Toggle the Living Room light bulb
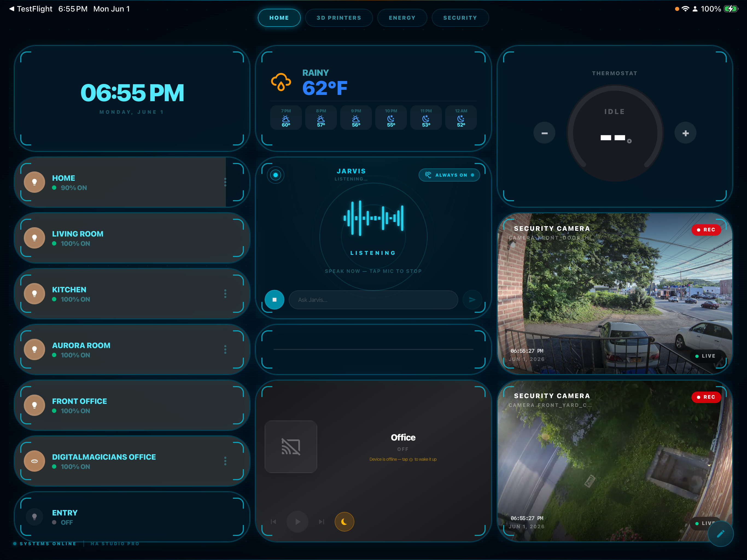 [34, 238]
